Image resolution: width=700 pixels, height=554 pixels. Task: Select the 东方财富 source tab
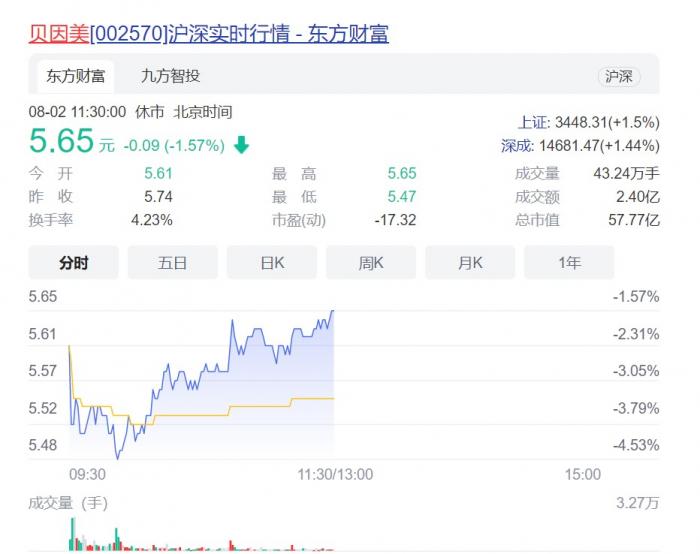click(x=75, y=76)
